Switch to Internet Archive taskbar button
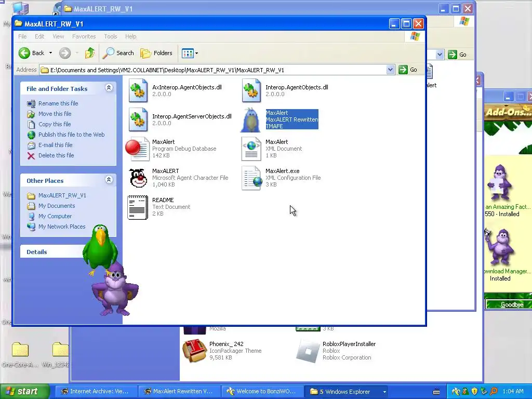 pos(96,392)
